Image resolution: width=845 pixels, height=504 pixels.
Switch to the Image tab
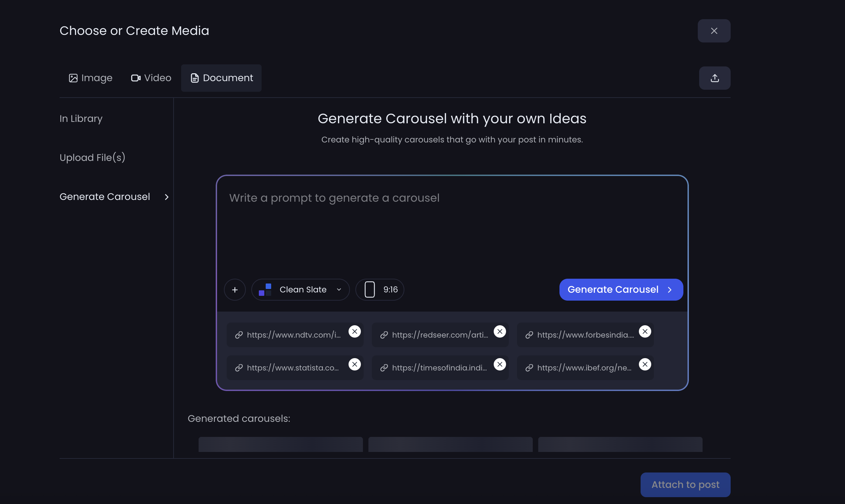(x=91, y=78)
